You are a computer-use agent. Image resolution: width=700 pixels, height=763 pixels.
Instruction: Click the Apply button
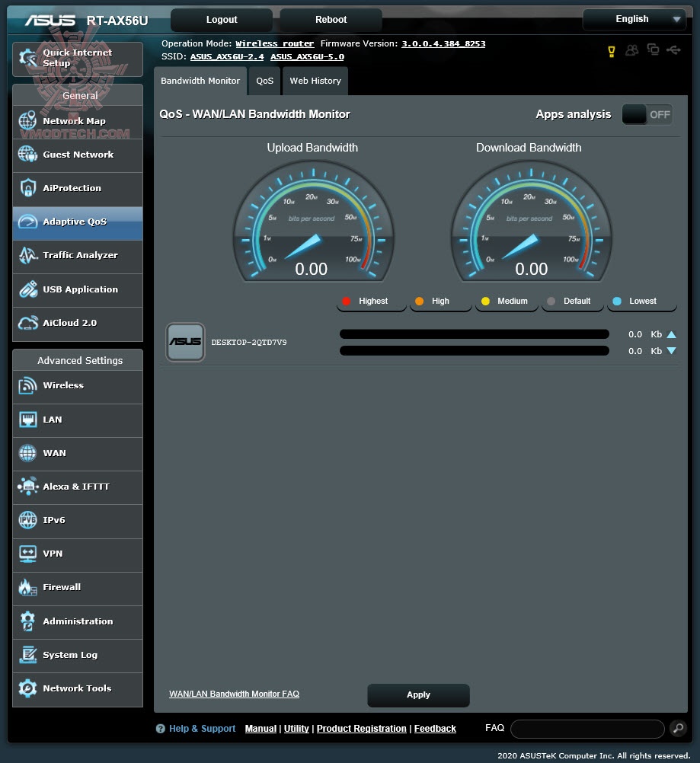[x=417, y=694]
